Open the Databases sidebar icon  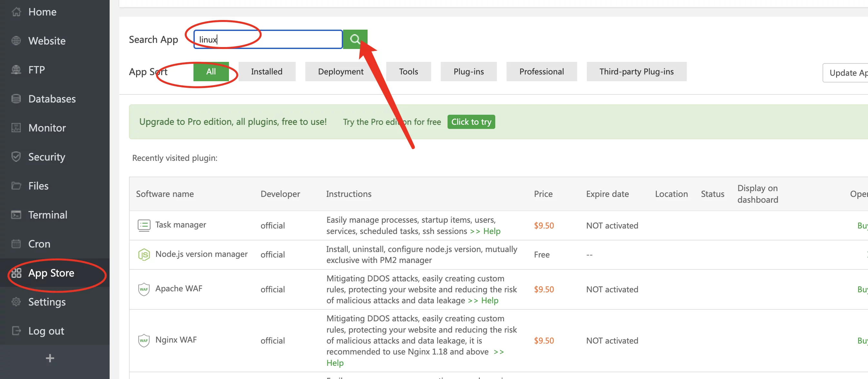16,99
